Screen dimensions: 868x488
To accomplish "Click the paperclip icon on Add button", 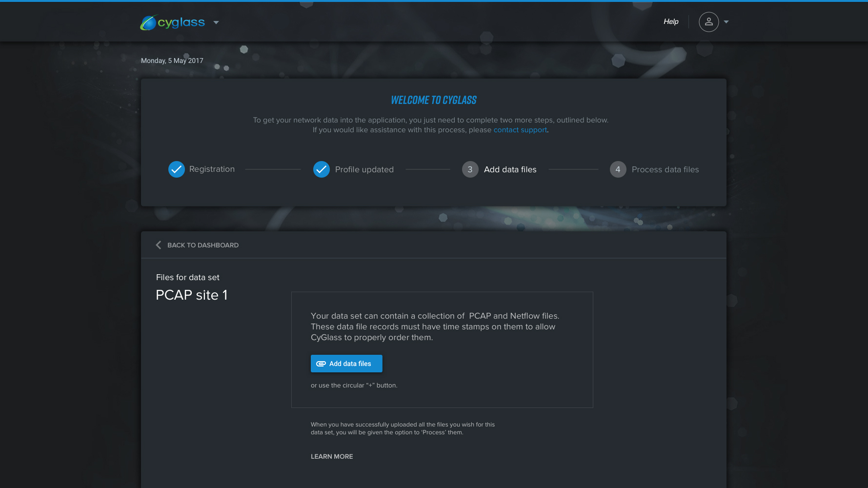I will coord(321,364).
